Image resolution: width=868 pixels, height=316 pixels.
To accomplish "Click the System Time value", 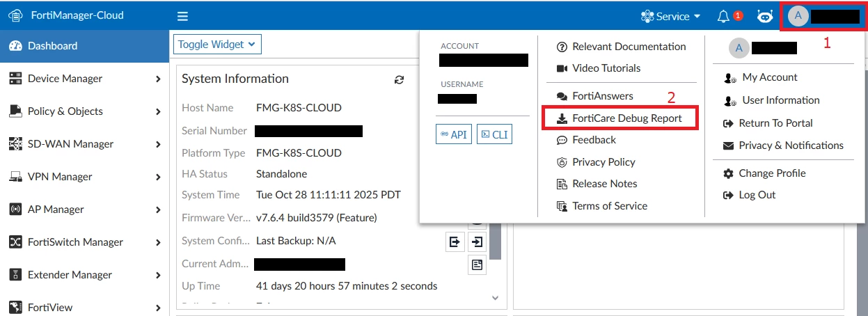I will point(329,195).
